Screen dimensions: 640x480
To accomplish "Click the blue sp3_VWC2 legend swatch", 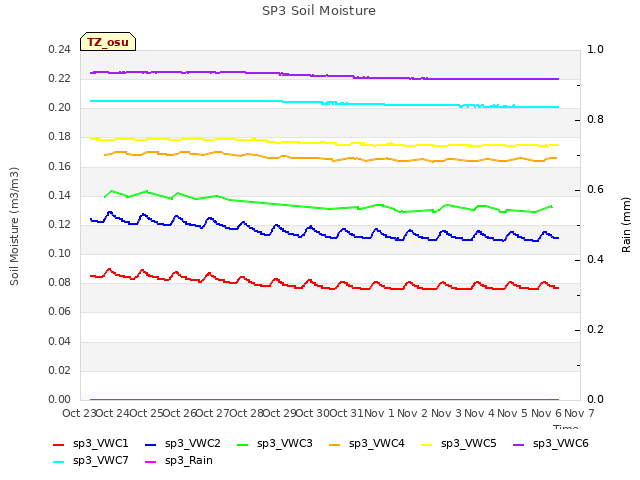I will 151,444.
